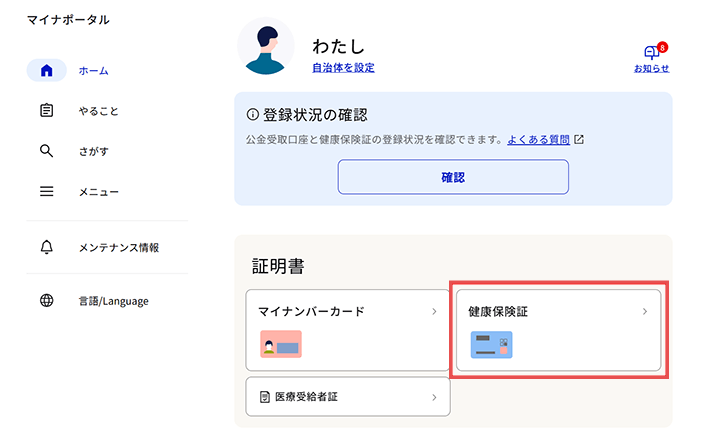Click the やること clipboard icon
The height and width of the screenshot is (433, 701).
click(x=46, y=111)
